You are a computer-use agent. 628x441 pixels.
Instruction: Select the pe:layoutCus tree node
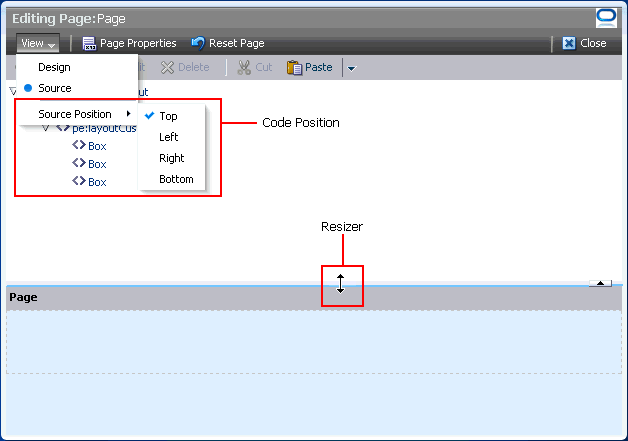point(104,129)
